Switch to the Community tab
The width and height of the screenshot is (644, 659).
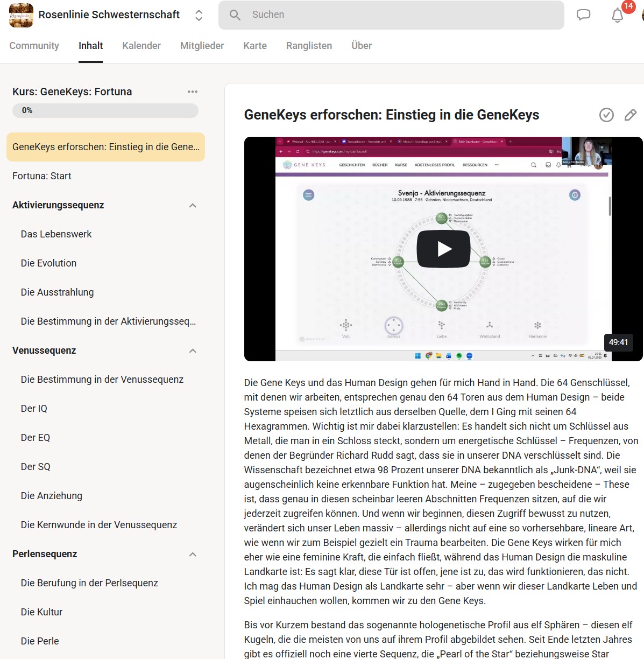(34, 46)
